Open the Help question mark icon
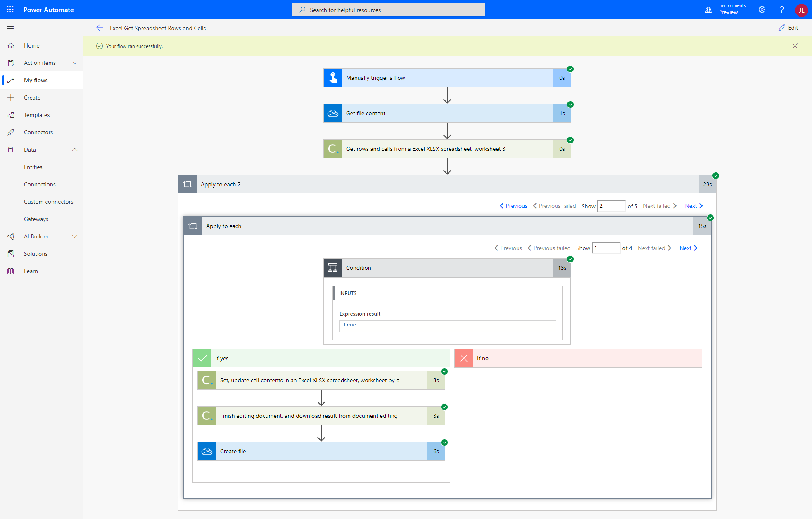Viewport: 812px width, 519px height. pyautogui.click(x=781, y=10)
